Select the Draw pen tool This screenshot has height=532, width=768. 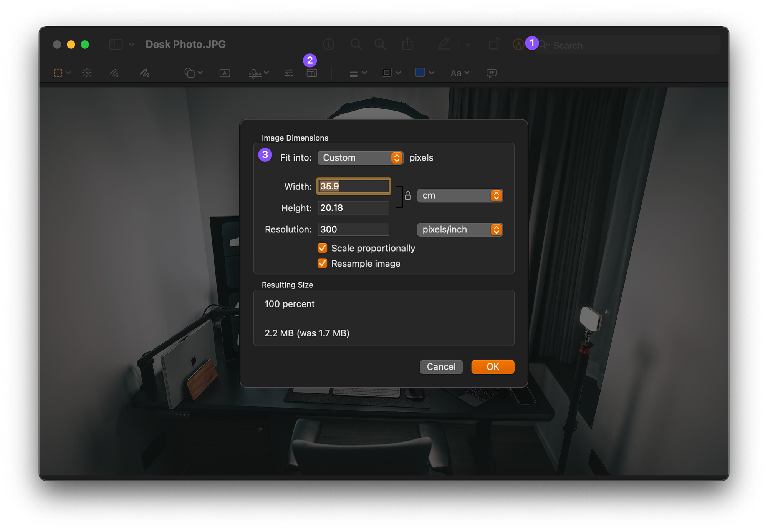[x=144, y=73]
